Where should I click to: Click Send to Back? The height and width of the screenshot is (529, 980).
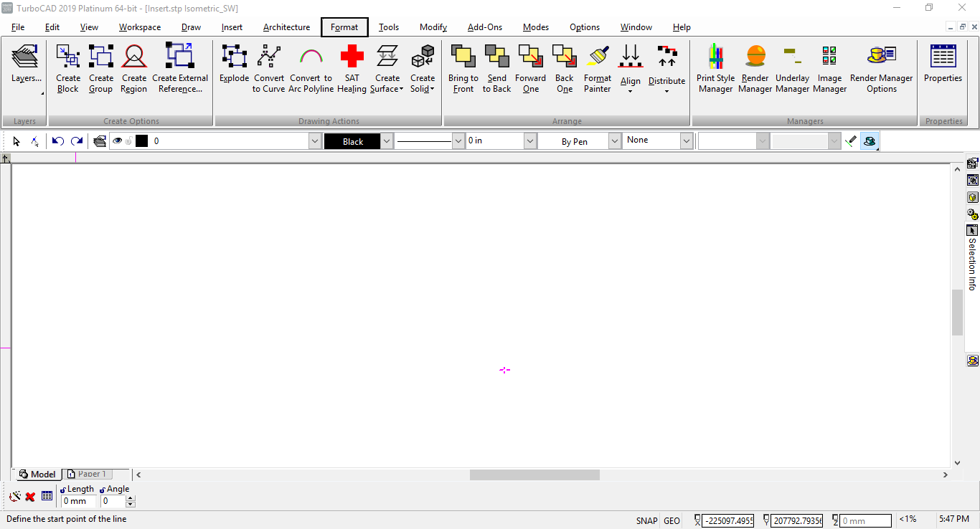496,68
